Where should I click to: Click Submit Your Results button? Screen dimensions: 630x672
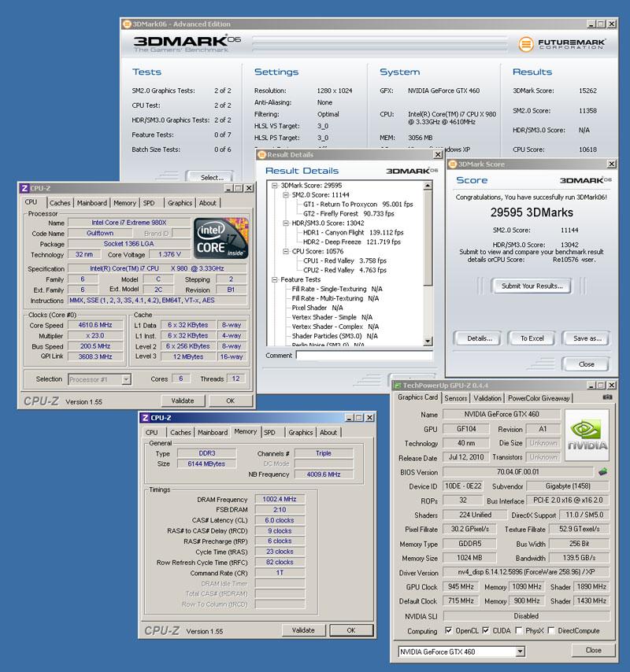[x=532, y=286]
